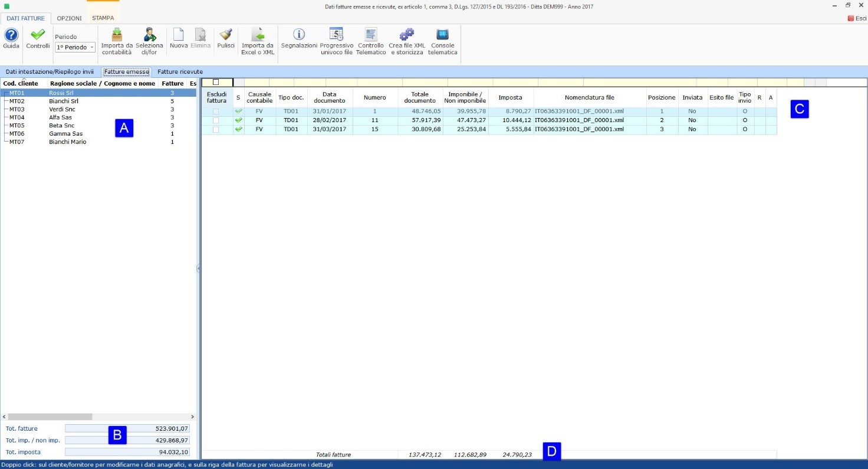868x469 pixels.
Task: Click status checkmark of invoice 15
Action: click(239, 129)
